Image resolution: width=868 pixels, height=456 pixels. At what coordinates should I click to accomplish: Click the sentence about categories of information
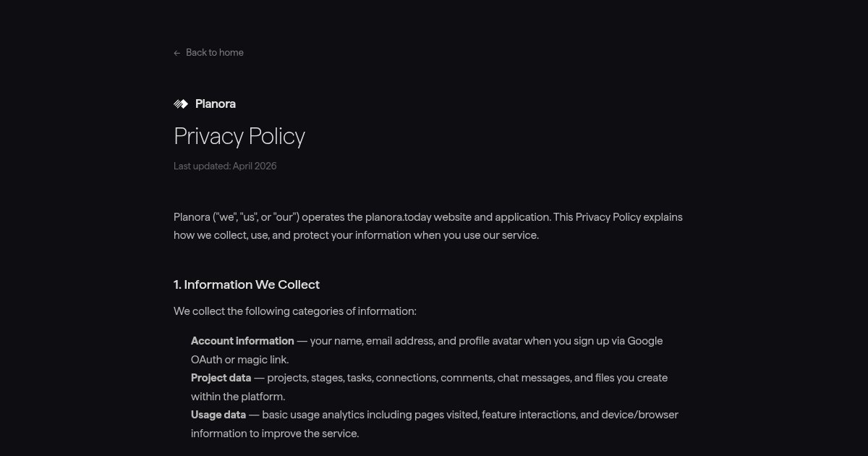tap(295, 311)
